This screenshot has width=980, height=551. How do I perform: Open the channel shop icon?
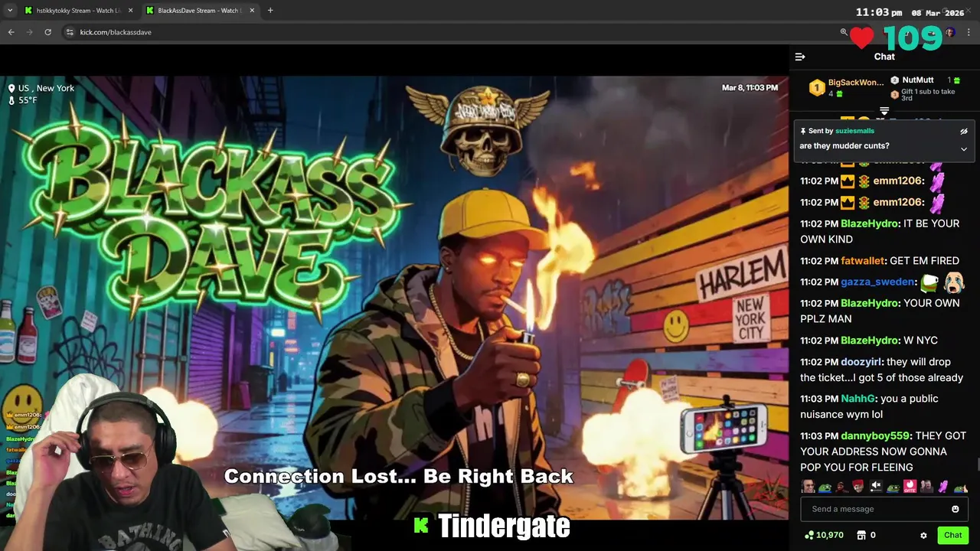coord(861,535)
